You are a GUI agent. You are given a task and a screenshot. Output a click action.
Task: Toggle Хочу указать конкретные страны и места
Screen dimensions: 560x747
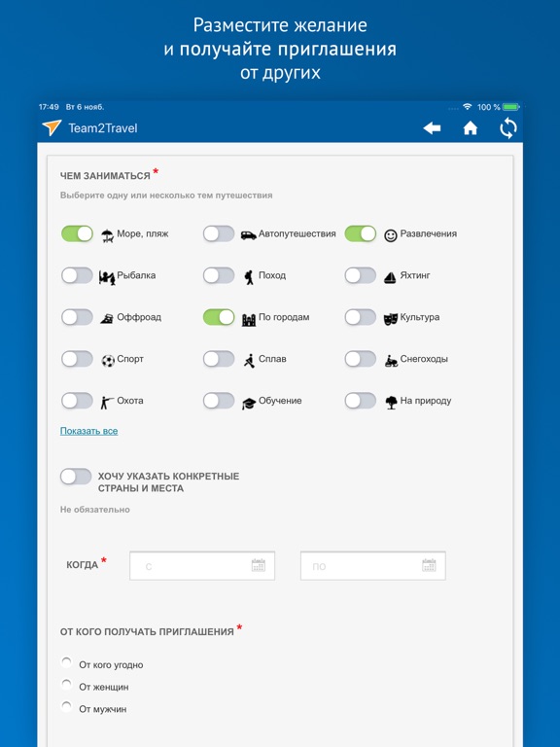pos(76,477)
